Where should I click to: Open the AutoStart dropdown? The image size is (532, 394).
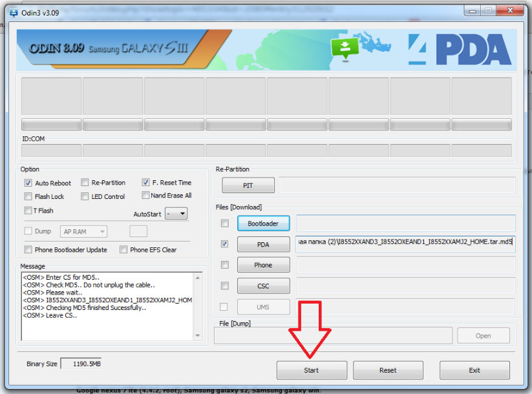[x=176, y=214]
